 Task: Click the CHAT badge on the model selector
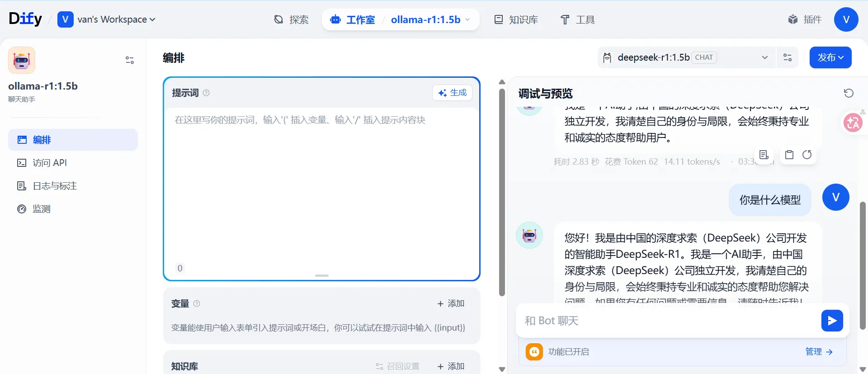coord(704,57)
